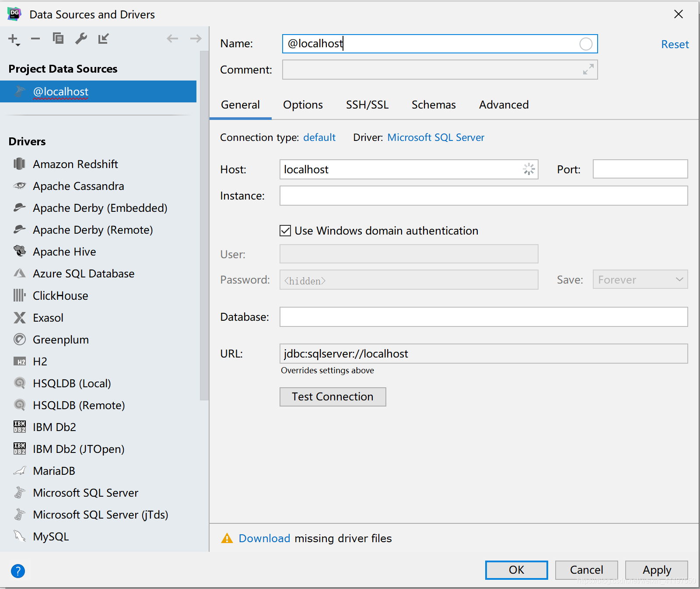Click into the Port input field
This screenshot has height=589, width=700.
tap(640, 169)
